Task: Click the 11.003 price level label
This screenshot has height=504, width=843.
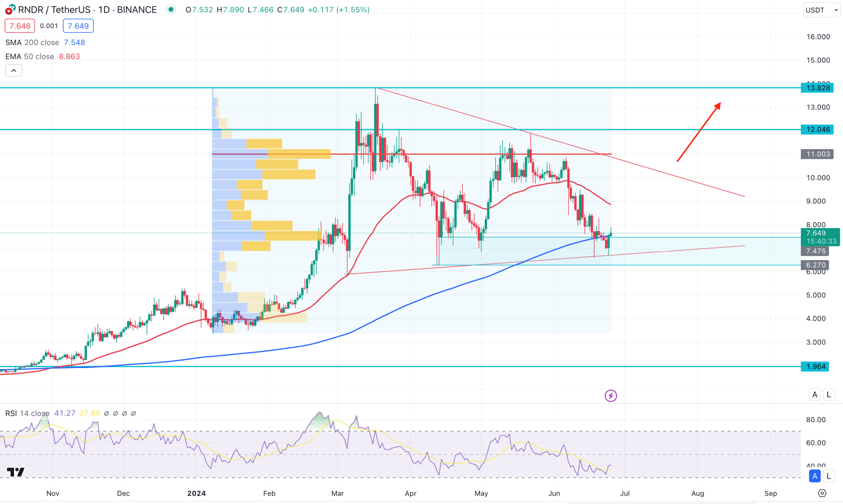Action: click(x=818, y=154)
